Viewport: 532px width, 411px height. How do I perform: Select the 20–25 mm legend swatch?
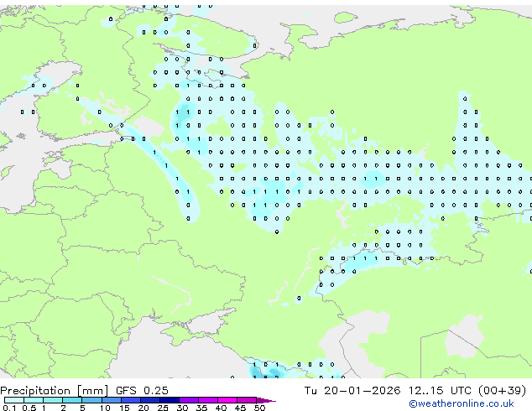coord(150,400)
